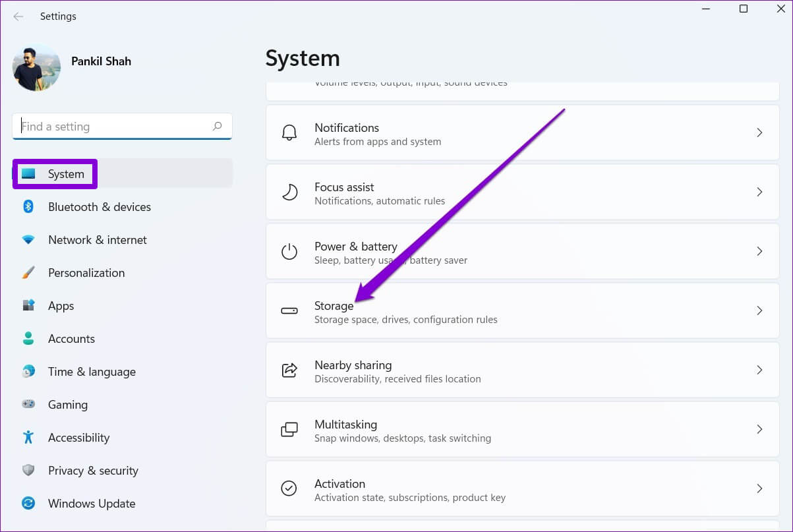
Task: Click the Accessibility figure icon
Action: [x=28, y=438]
